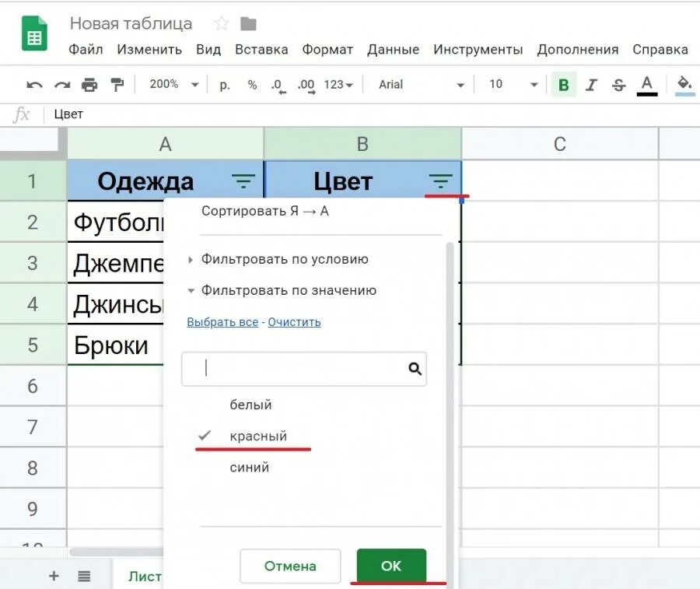Redo the last action

click(62, 84)
